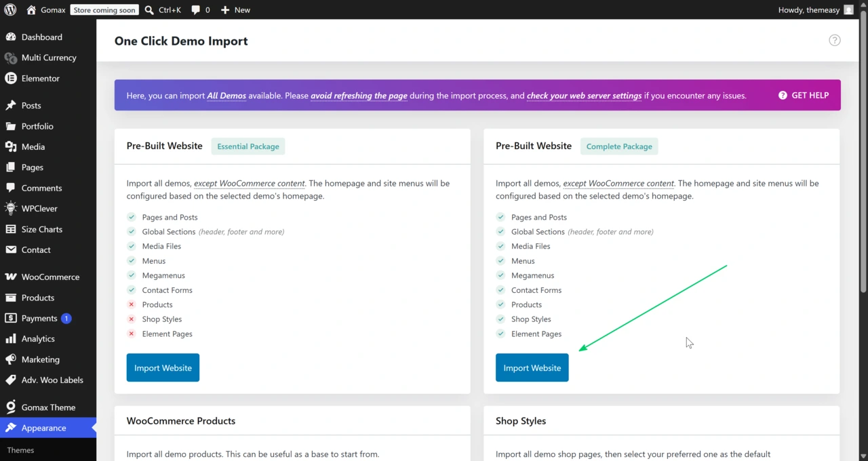
Task: Click the comments bubble icon in admin bar
Action: coord(196,10)
